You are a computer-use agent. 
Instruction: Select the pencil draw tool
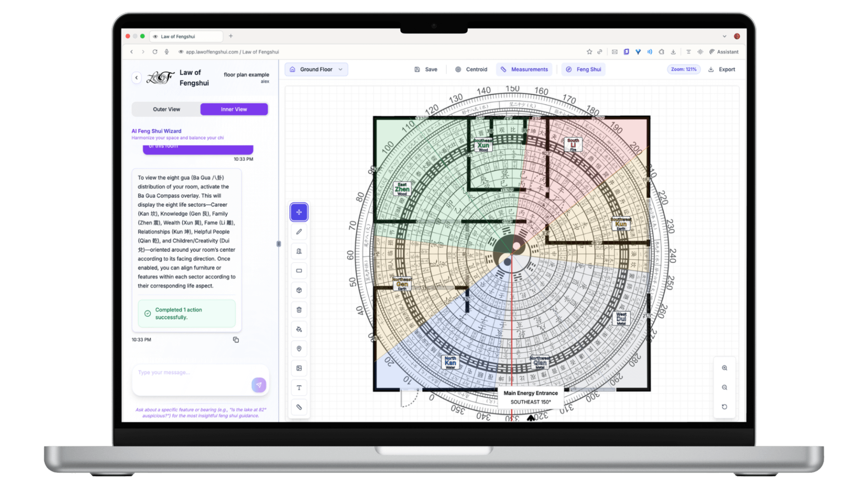(299, 232)
